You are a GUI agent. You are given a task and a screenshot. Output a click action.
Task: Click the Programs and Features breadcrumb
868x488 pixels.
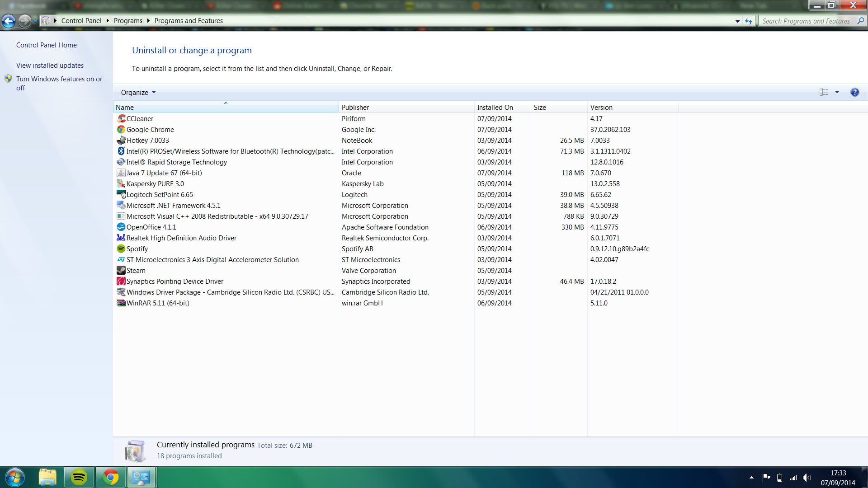189,21
